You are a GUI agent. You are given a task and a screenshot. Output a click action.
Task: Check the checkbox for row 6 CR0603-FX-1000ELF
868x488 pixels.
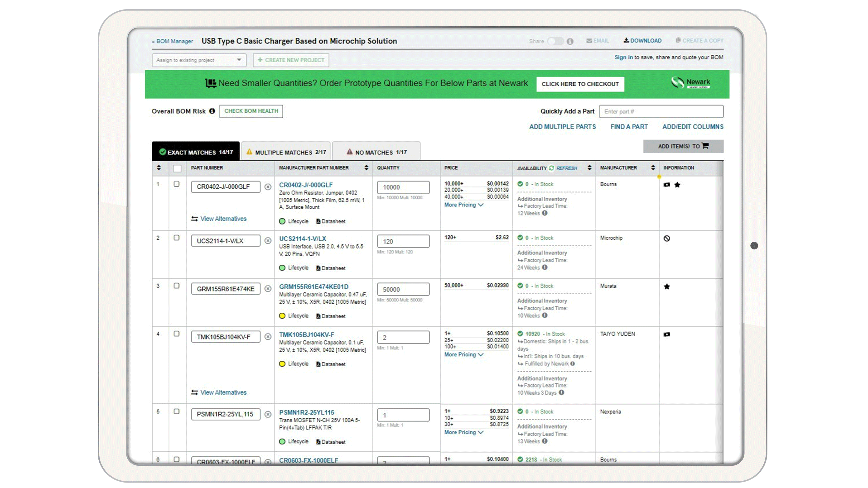coord(177,459)
